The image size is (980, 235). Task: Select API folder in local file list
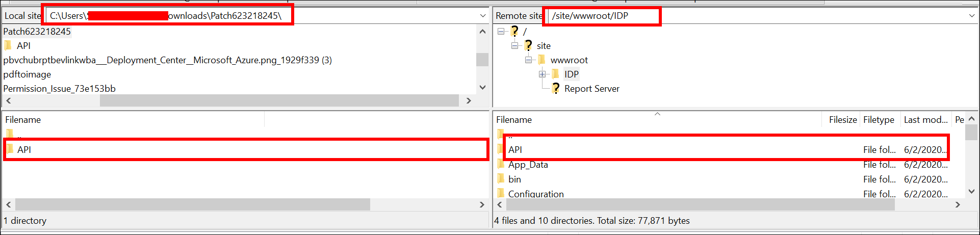246,150
